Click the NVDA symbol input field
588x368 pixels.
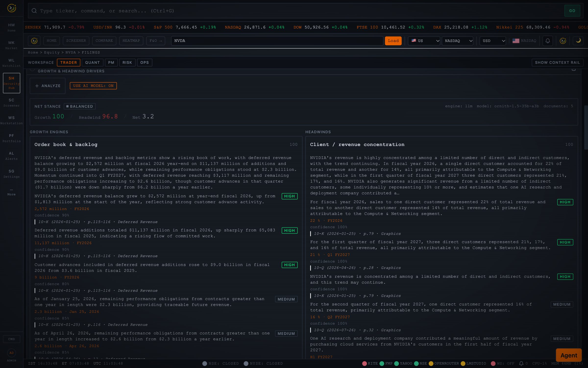coord(277,41)
